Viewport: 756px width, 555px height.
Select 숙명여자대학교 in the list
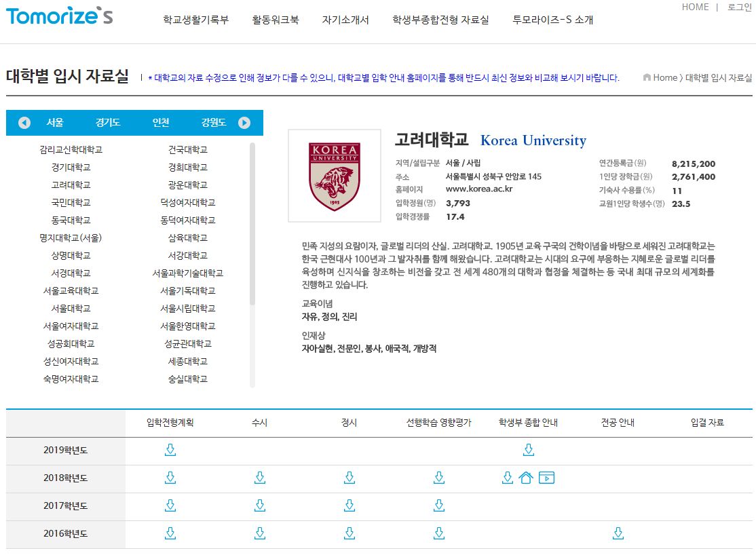point(71,379)
